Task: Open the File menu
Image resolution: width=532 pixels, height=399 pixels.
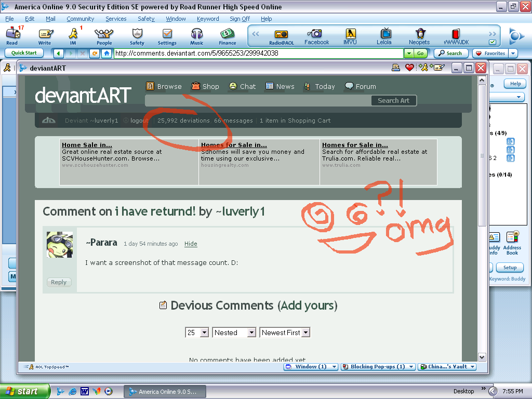Action: 9,19
